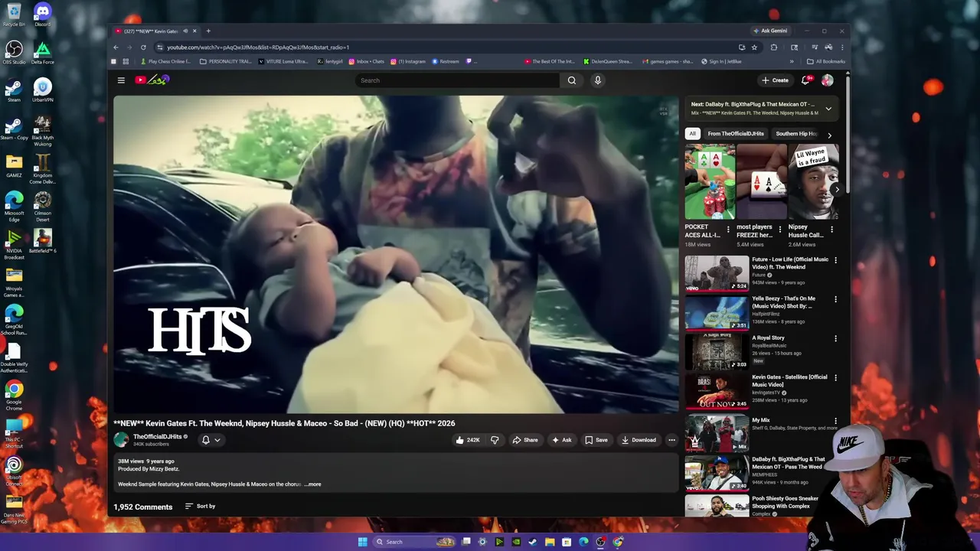Go to YouTube home via logo
The width and height of the screenshot is (980, 551).
coord(152,80)
